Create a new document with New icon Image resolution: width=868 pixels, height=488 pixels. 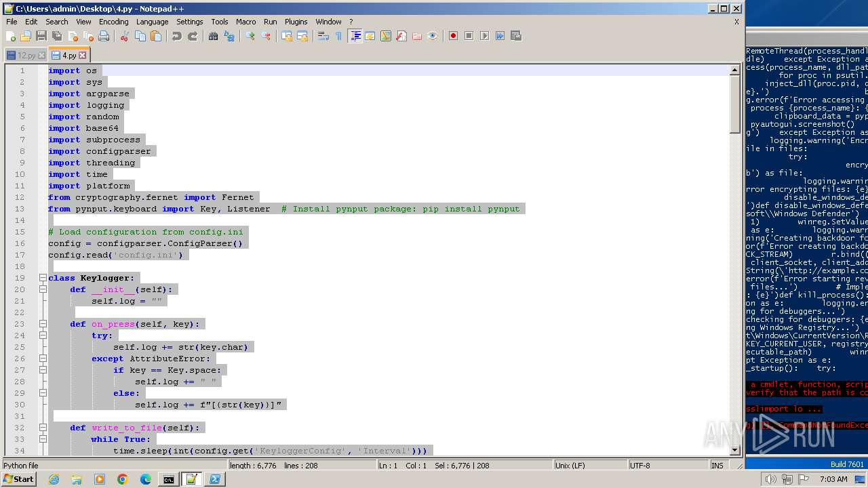click(10, 36)
